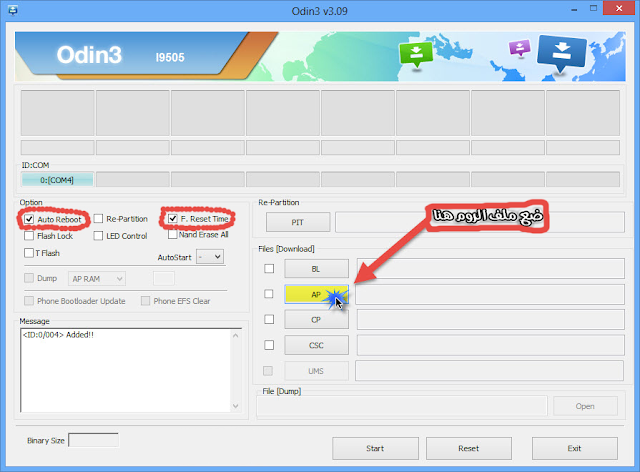The width and height of the screenshot is (640, 472).
Task: Open the AP RAM dump dropdown
Action: [97, 278]
